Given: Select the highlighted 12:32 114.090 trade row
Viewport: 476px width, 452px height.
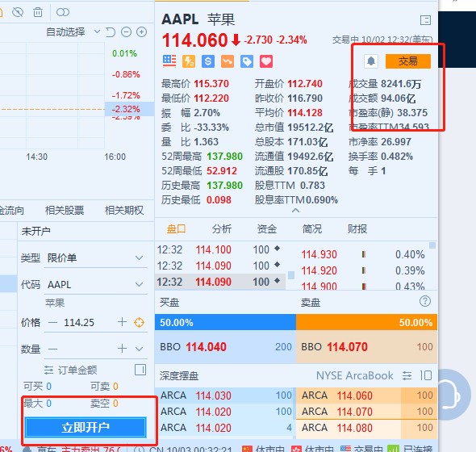Looking at the screenshot, I should [x=220, y=282].
